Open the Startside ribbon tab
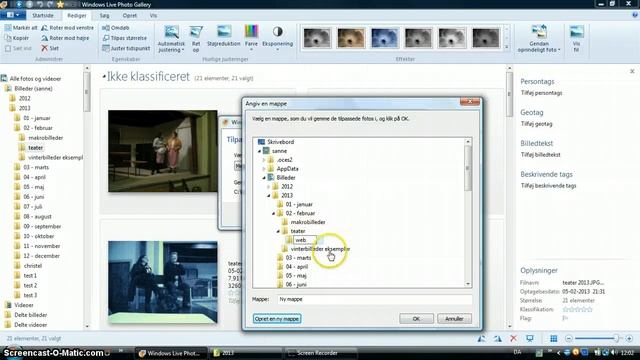640x360 pixels. point(43,16)
